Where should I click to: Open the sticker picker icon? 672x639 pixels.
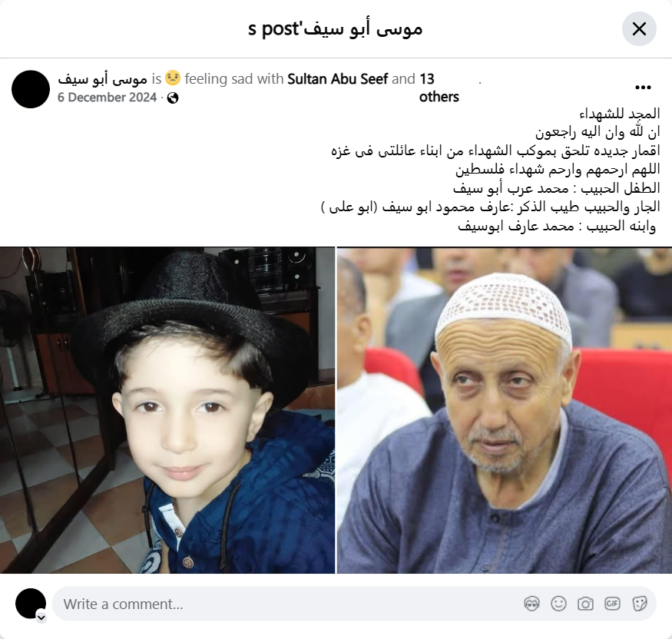tap(639, 604)
